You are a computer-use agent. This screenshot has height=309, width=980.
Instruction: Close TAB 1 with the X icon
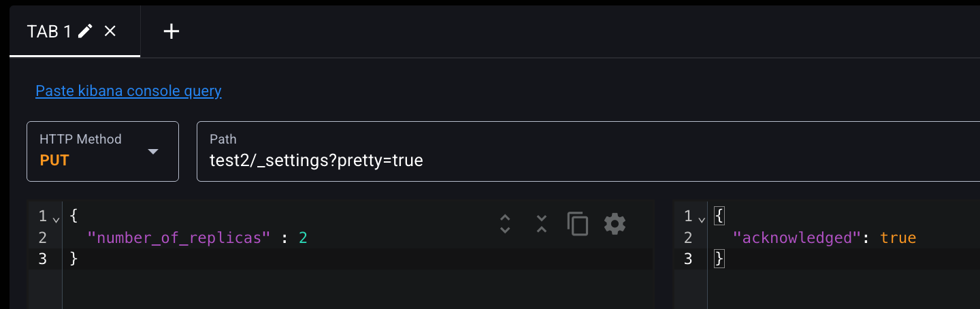110,31
